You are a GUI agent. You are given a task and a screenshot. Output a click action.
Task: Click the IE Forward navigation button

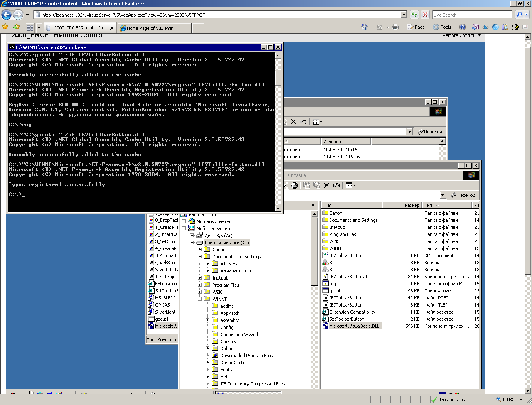pyautogui.click(x=18, y=15)
